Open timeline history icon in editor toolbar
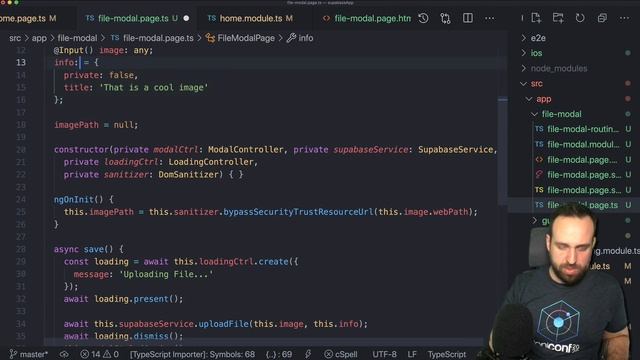The image size is (640, 360). tap(423, 18)
